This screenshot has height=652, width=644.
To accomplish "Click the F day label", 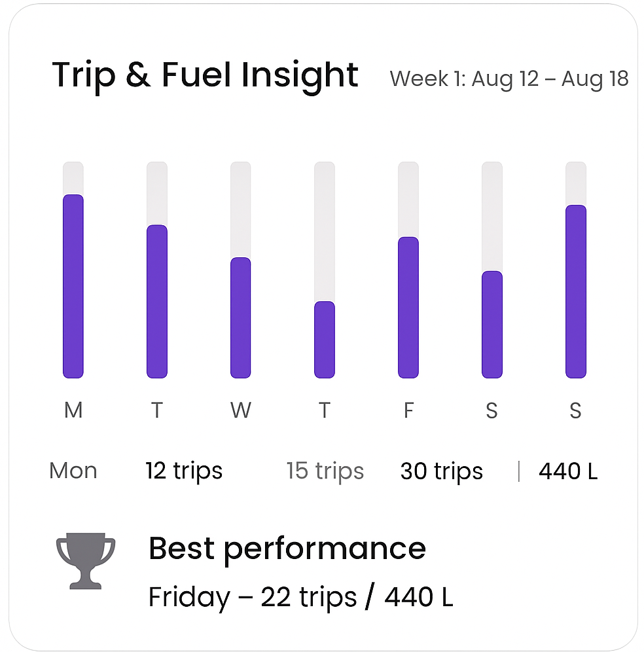I will pyautogui.click(x=408, y=410).
